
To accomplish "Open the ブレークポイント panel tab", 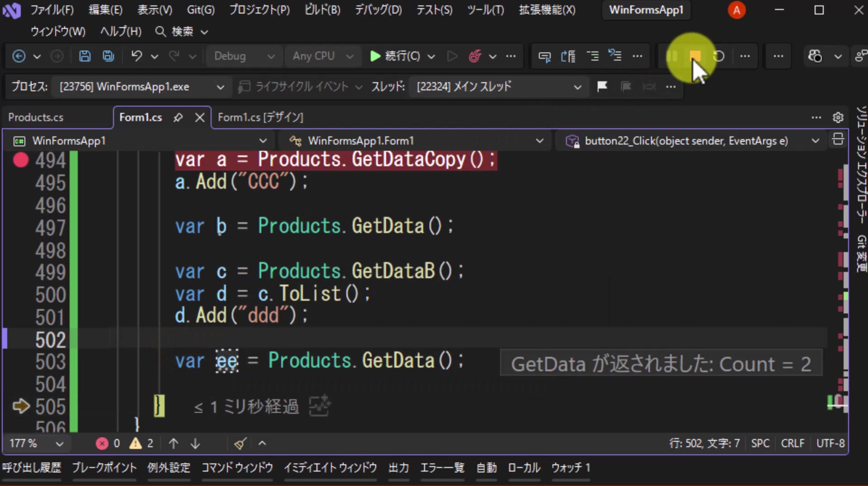I will click(x=104, y=467).
